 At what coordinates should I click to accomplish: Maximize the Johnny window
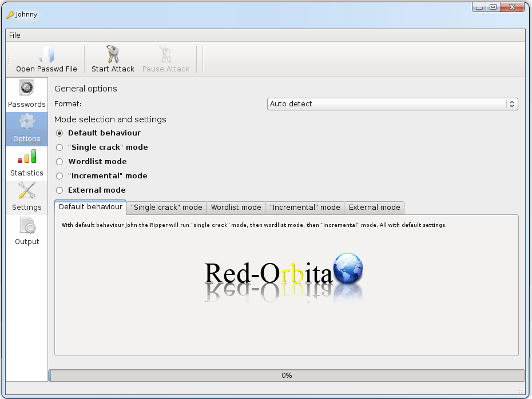coord(493,7)
